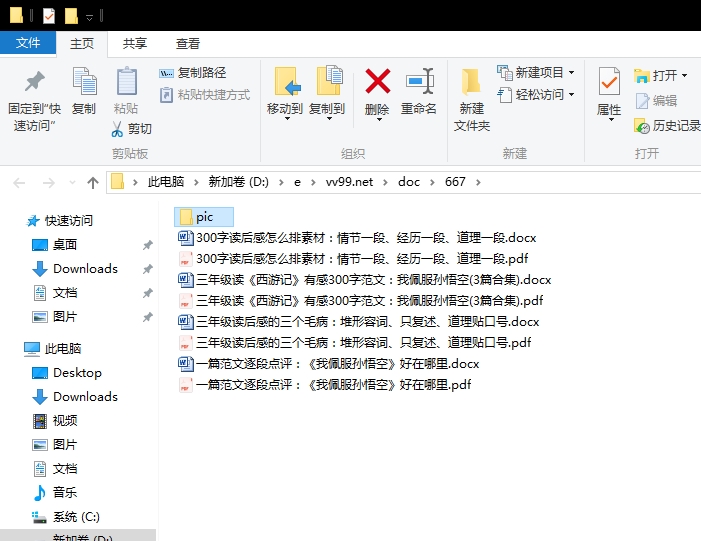Expand the Delete (删除) dropdown arrow

[x=379, y=119]
